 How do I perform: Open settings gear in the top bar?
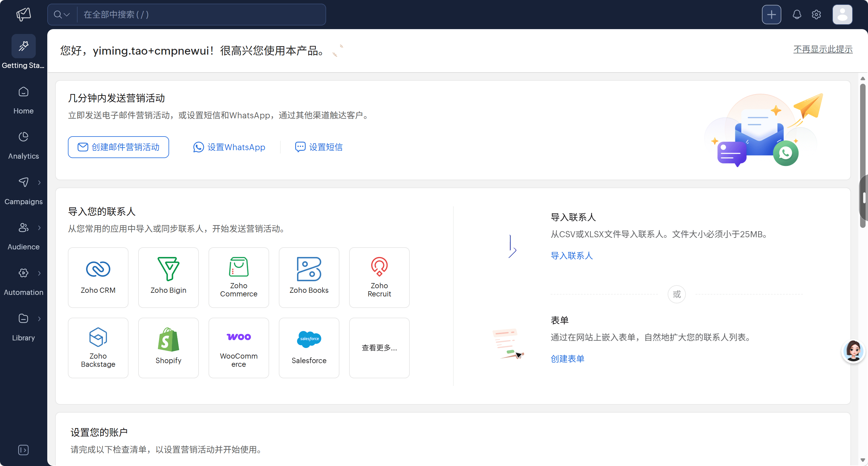tap(816, 15)
